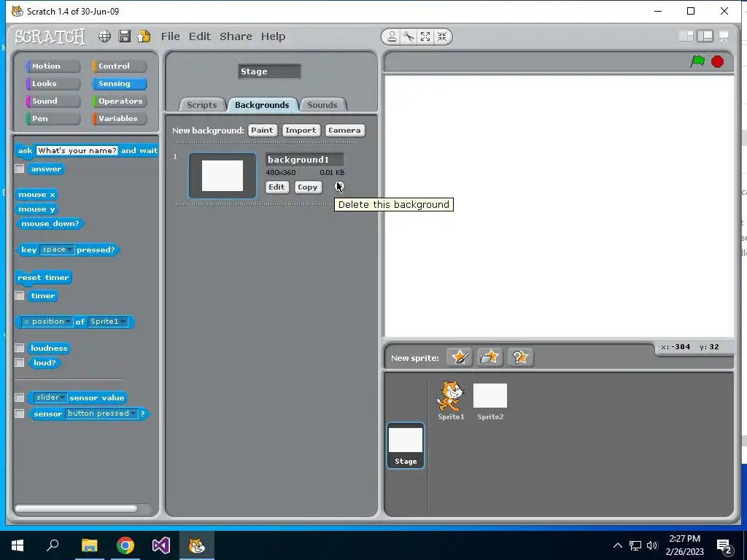Open File Explorer from the taskbar

tap(89, 545)
